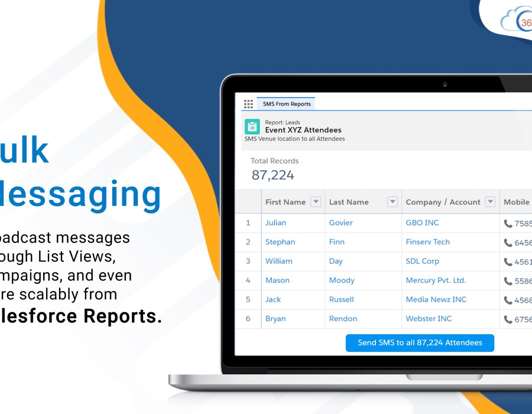Open the Julian lead record link
Viewport: 532px width, 414px height.
point(275,223)
